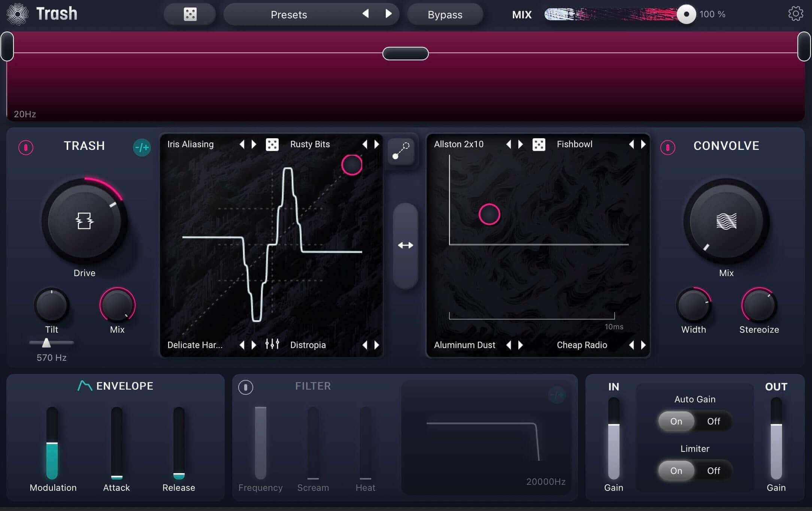
Task: Click the Convolve Width knob
Action: point(694,305)
